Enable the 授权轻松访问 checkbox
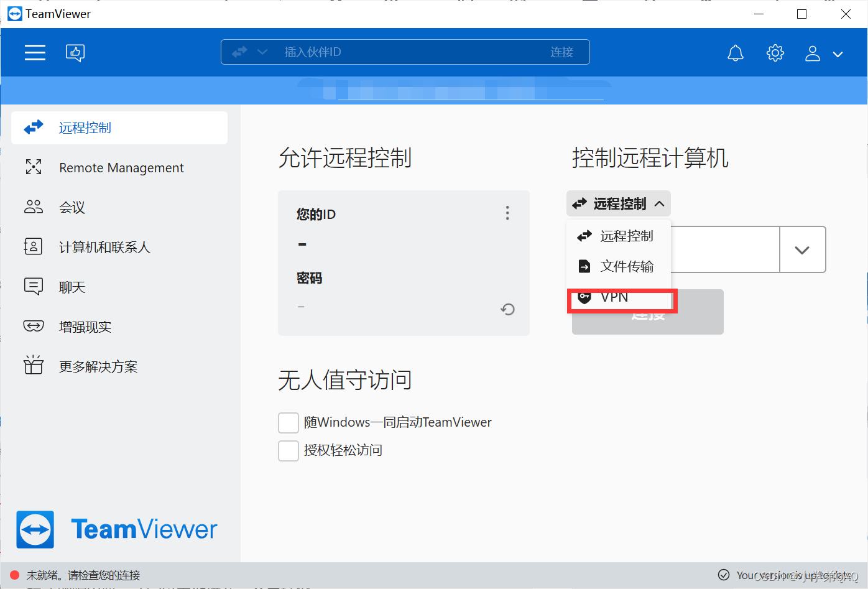The height and width of the screenshot is (589, 868). point(289,450)
